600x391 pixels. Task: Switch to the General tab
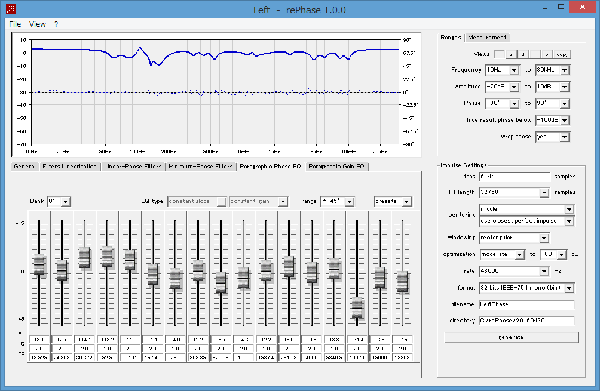point(24,166)
